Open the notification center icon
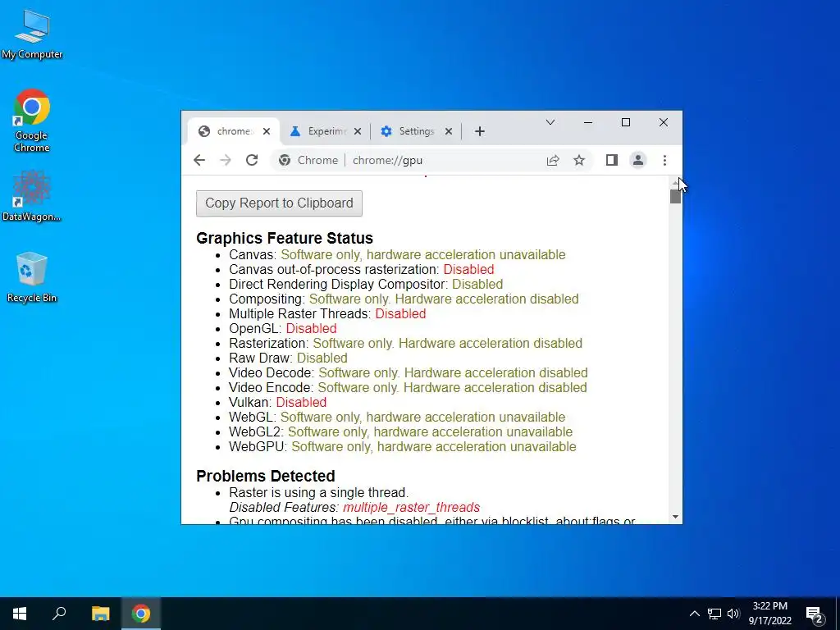The height and width of the screenshot is (630, 840). point(815,614)
